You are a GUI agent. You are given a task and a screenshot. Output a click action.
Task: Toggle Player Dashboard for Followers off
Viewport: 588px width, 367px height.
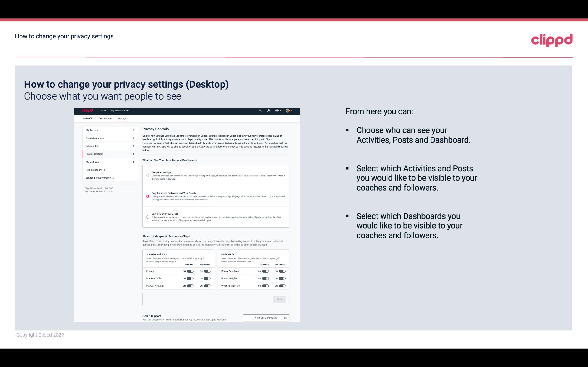[x=282, y=271]
